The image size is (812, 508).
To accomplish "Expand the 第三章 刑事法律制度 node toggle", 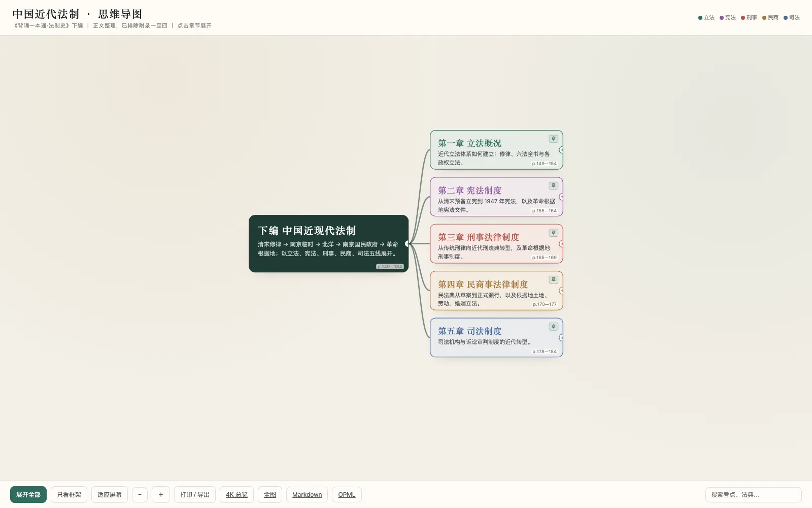I will [x=562, y=244].
